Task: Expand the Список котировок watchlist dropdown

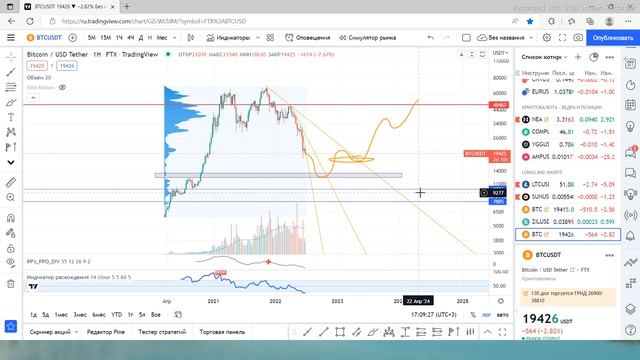Action: [544, 57]
